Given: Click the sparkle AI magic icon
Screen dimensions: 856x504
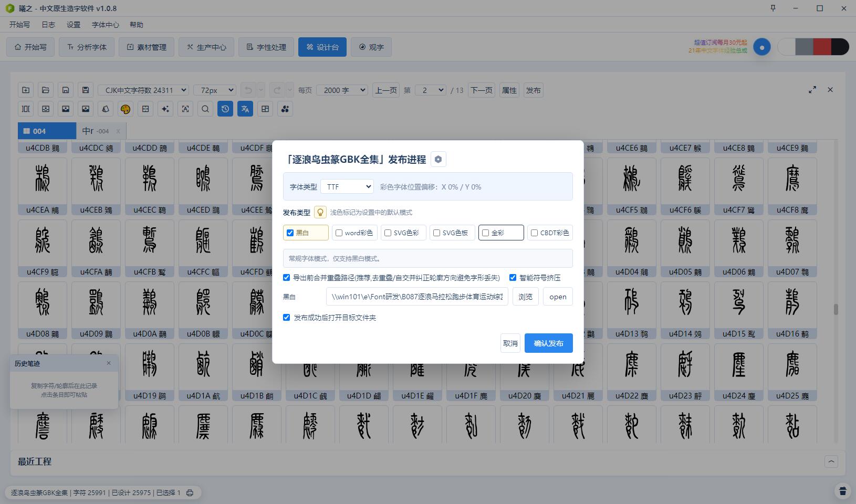Looking at the screenshot, I should pyautogui.click(x=165, y=109).
